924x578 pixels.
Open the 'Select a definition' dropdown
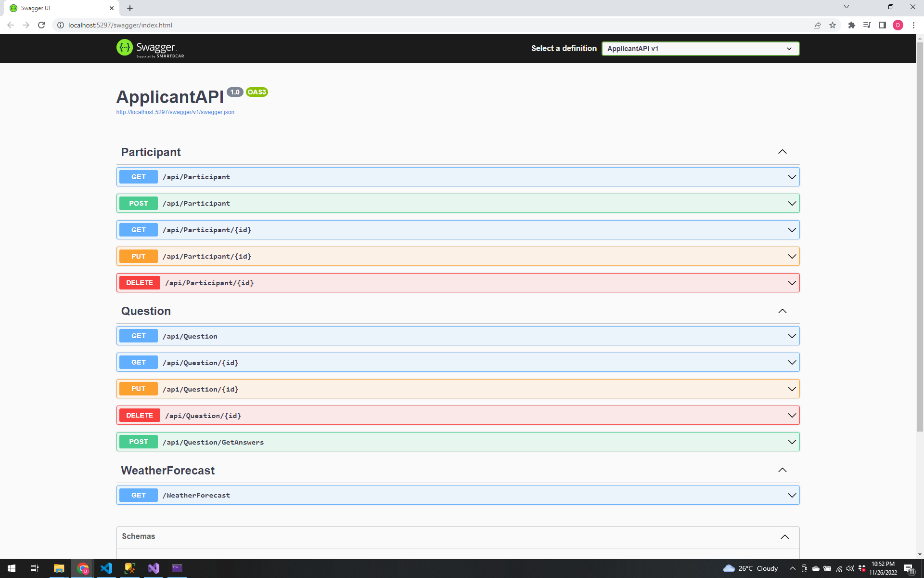pos(700,48)
